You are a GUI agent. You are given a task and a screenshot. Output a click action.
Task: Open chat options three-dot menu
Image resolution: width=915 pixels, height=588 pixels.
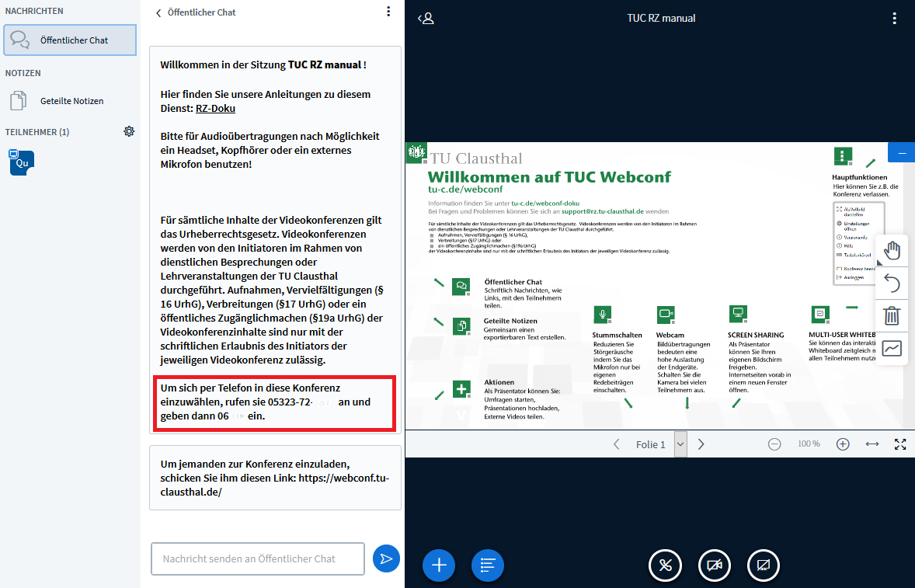[388, 12]
